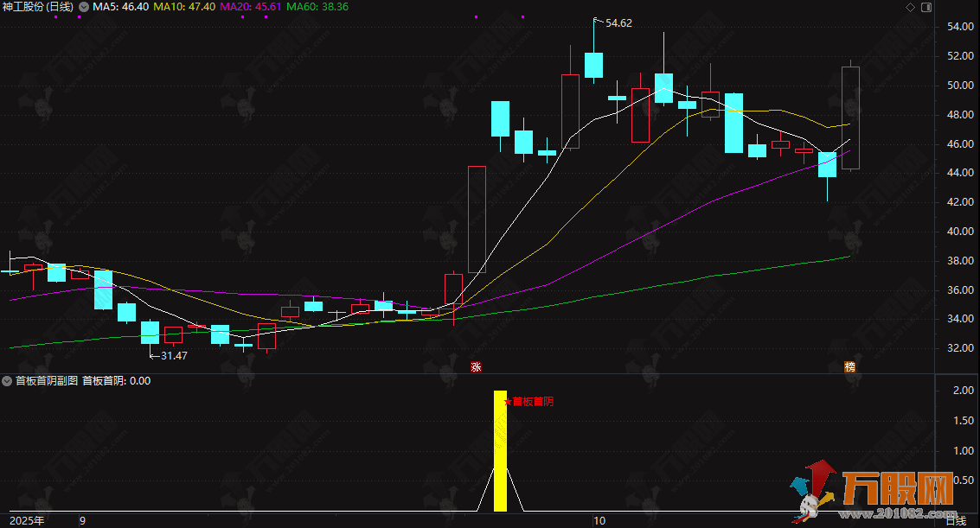Click the 神工股份 (日线) chart title
Viewport: 980px width, 528px height.
[x=38, y=7]
